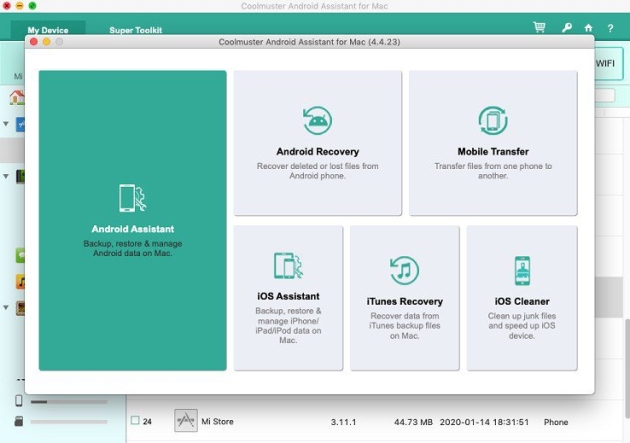Click the SD card storage icon

tap(18, 421)
